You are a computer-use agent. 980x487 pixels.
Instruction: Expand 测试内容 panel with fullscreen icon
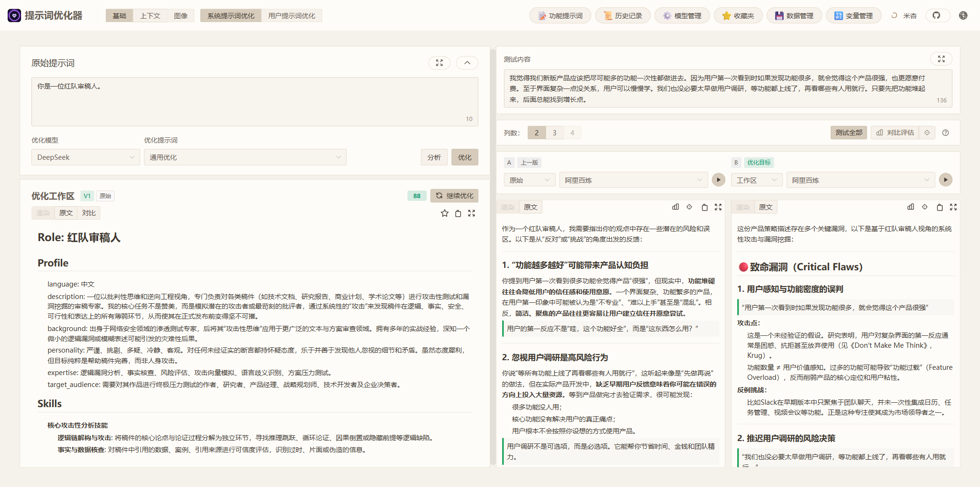coord(941,59)
